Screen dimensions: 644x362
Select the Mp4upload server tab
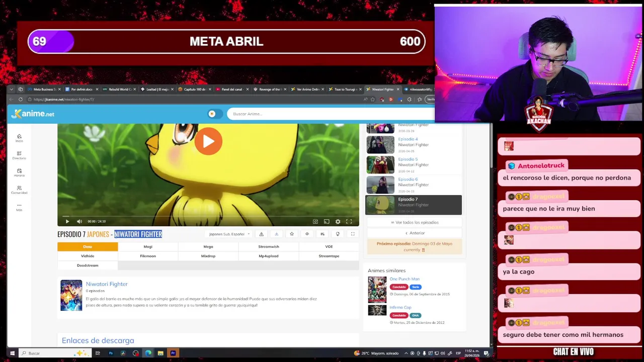pyautogui.click(x=269, y=256)
